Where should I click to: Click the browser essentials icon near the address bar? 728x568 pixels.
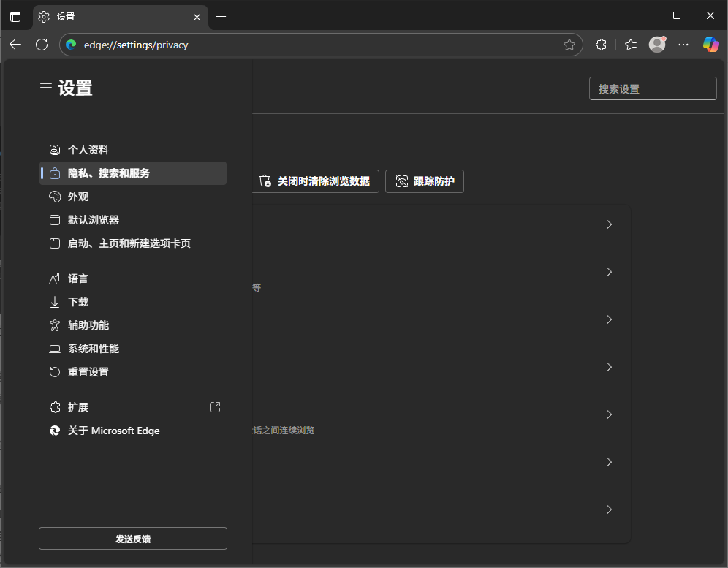[601, 44]
